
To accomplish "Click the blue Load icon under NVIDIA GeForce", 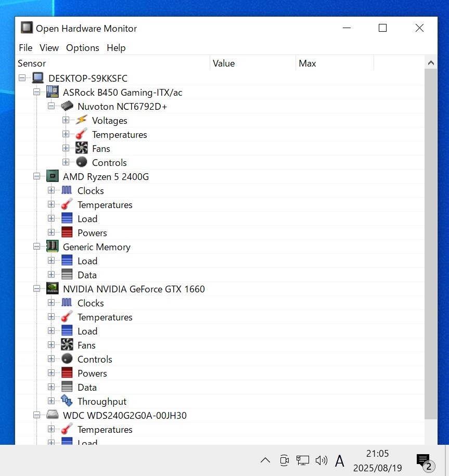I will (67, 330).
